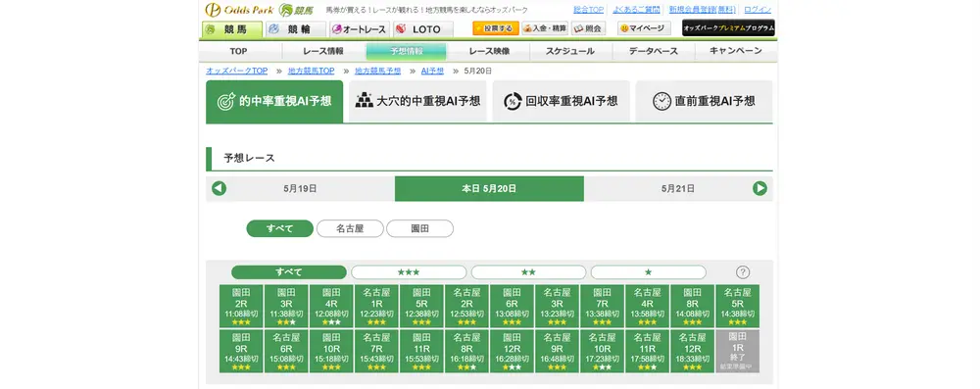
Task: Click the 入金・精算 button
Action: click(545, 28)
